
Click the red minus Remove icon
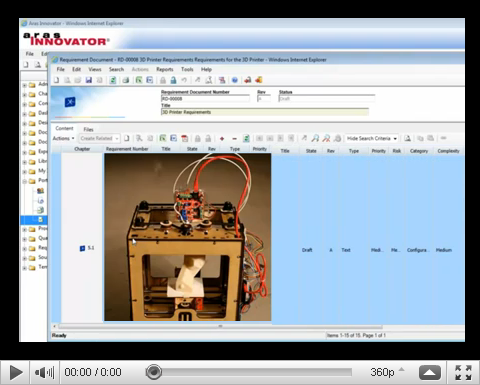tap(234, 138)
